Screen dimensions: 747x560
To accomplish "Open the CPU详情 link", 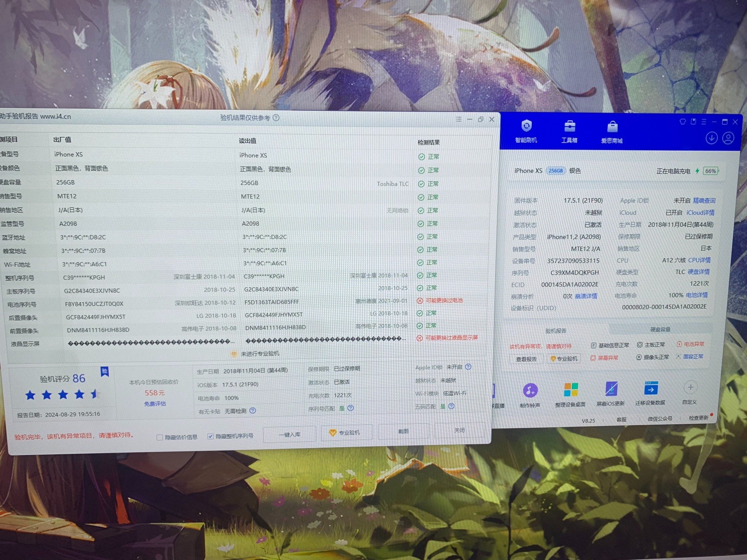I will point(700,260).
